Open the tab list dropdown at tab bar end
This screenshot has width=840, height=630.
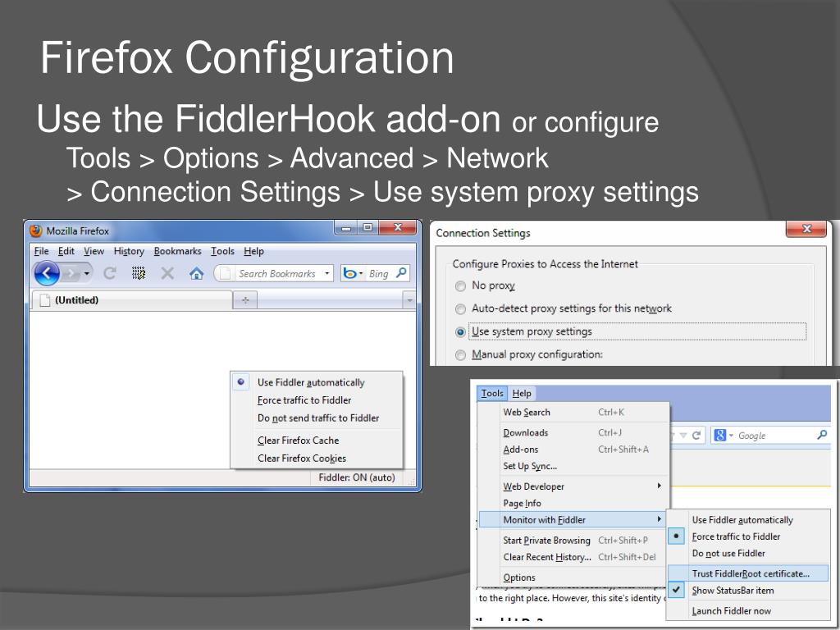(x=409, y=300)
